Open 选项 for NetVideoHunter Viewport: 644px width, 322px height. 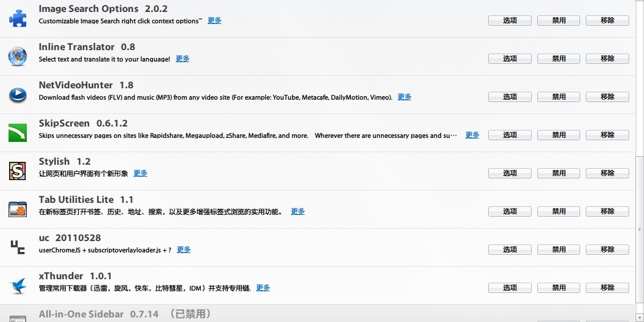click(510, 97)
